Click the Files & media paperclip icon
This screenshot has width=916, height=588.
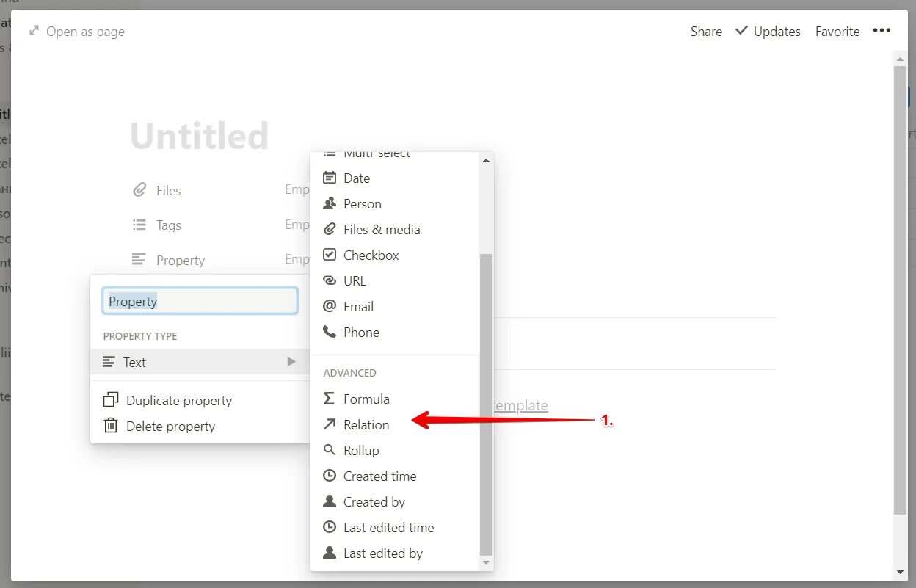[x=330, y=229]
